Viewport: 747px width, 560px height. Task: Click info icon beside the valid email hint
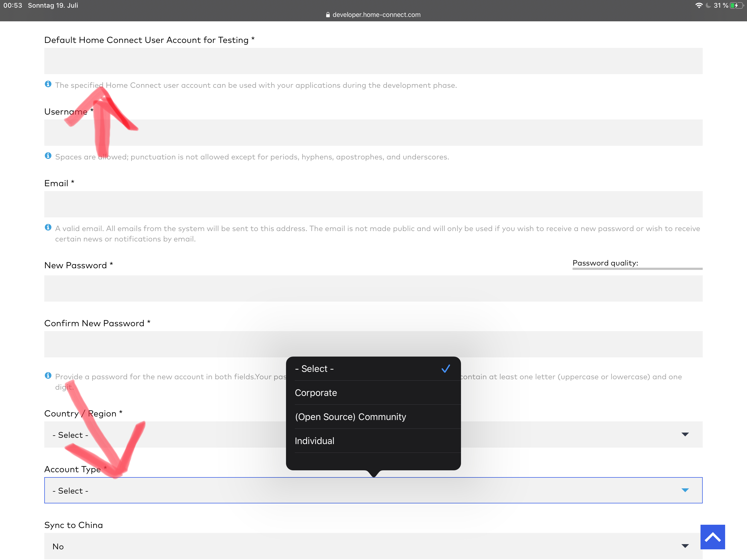point(48,227)
